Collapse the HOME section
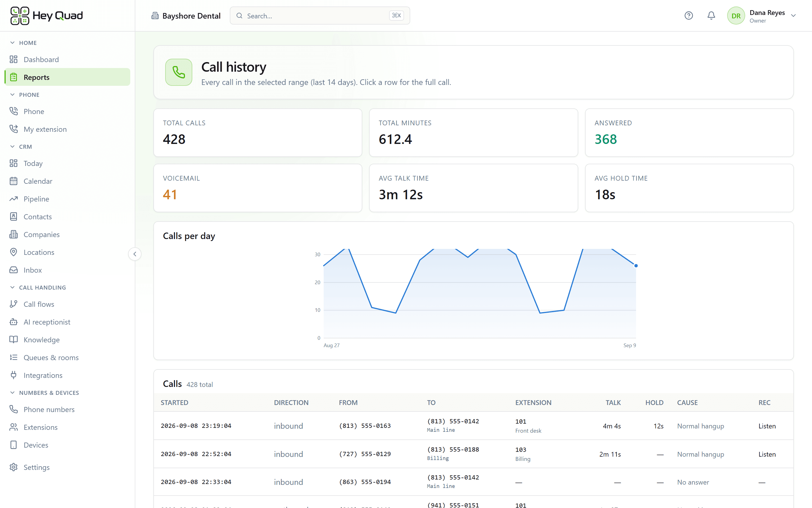Image resolution: width=812 pixels, height=508 pixels. 12,43
